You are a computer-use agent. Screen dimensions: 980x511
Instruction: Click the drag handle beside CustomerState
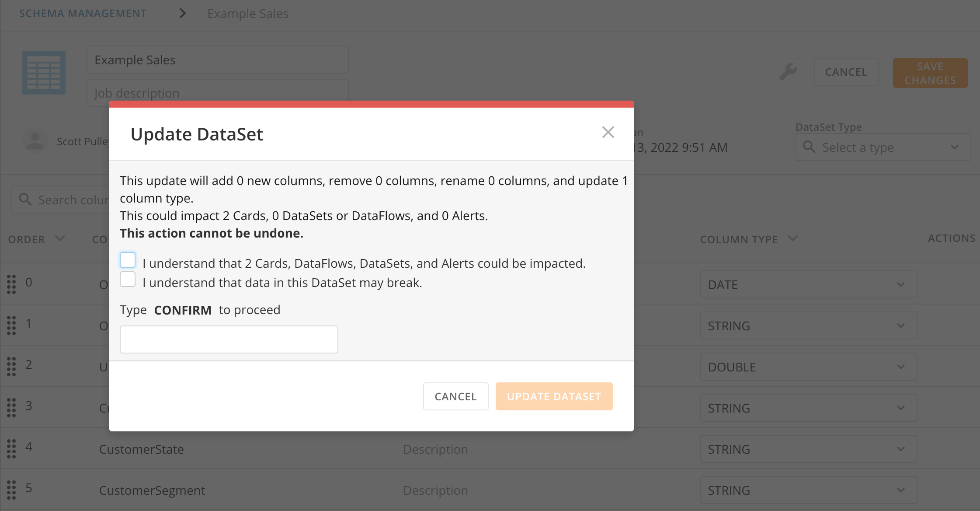[12, 447]
